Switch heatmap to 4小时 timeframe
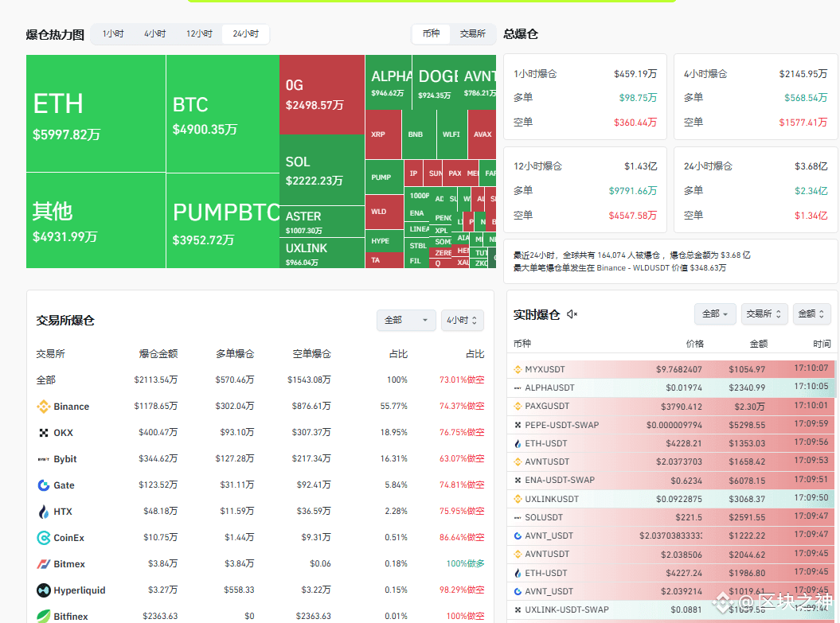This screenshot has width=840, height=623. click(154, 33)
